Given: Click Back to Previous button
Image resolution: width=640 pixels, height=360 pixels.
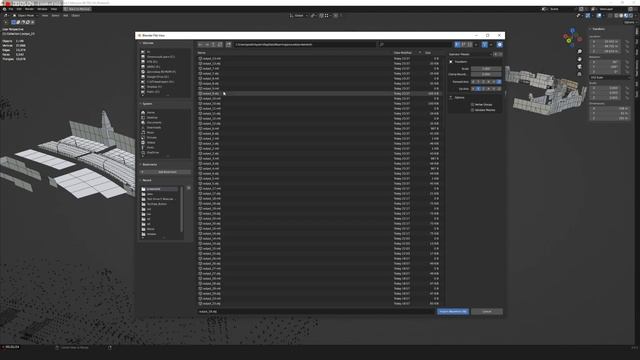Looking at the screenshot, I should (x=78, y=9).
